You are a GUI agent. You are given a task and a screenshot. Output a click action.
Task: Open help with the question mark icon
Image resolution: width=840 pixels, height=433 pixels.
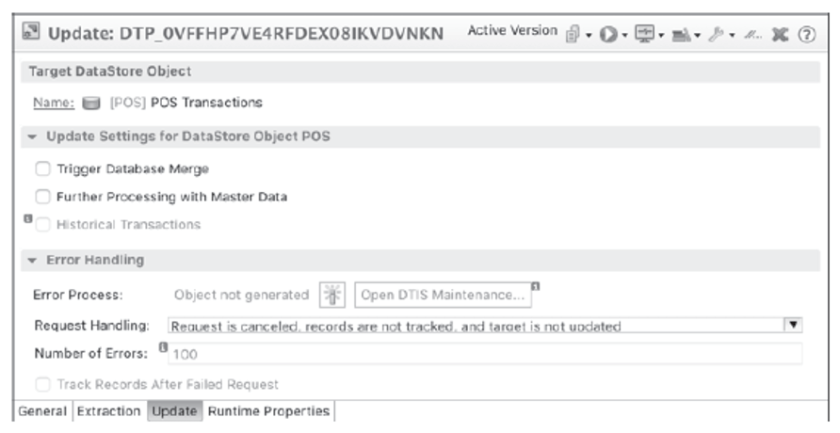[x=807, y=35]
